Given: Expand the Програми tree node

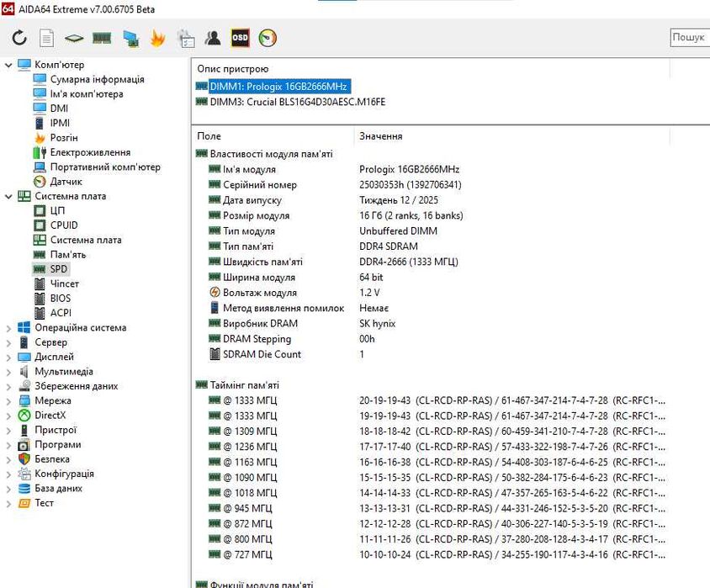Looking at the screenshot, I should (8, 445).
